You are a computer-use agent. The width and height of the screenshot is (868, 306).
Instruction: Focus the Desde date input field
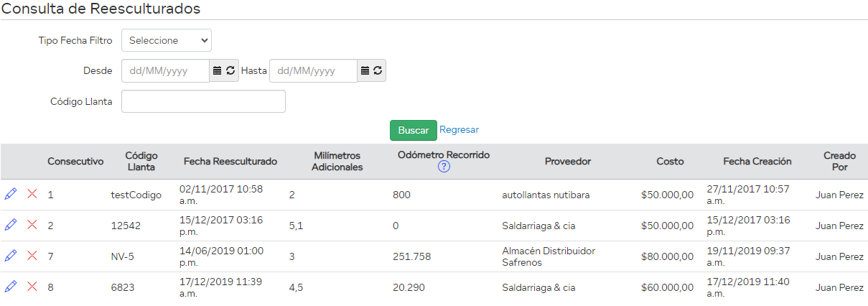tap(165, 70)
